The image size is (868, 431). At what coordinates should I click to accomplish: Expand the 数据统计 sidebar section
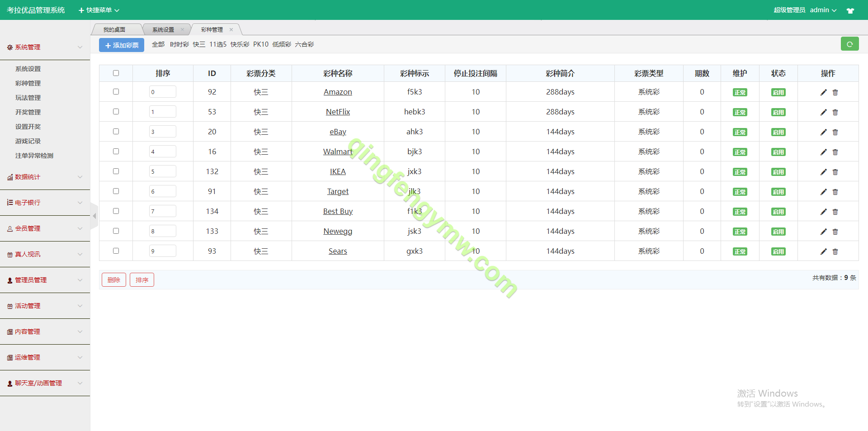click(x=45, y=177)
